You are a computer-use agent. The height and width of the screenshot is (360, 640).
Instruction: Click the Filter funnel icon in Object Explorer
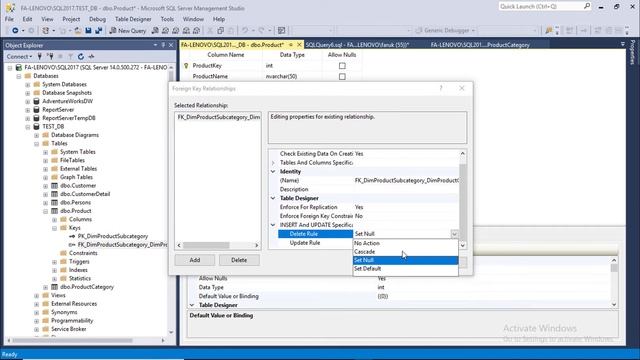point(70,56)
